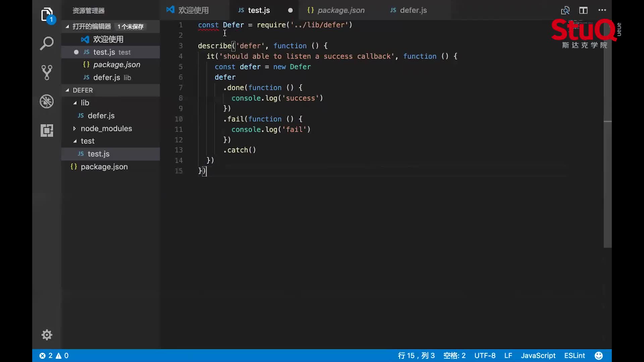This screenshot has width=644, height=362.
Task: Click the unsaved dot on test.js tab
Action: pyautogui.click(x=290, y=10)
